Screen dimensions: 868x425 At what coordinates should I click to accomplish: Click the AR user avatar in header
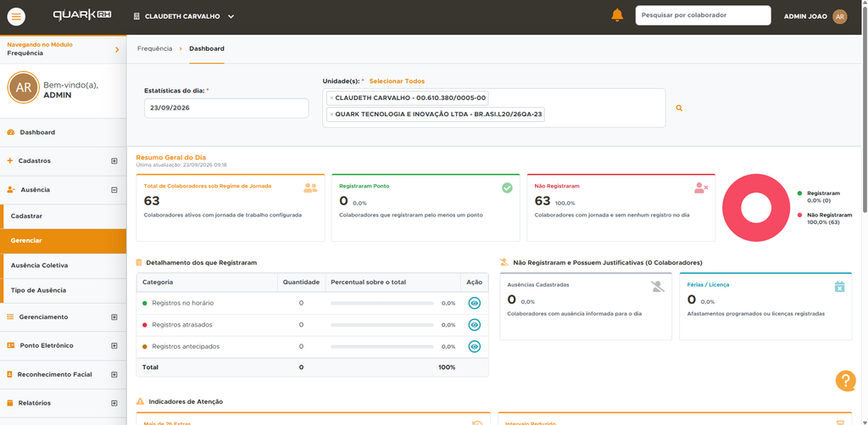tap(840, 17)
